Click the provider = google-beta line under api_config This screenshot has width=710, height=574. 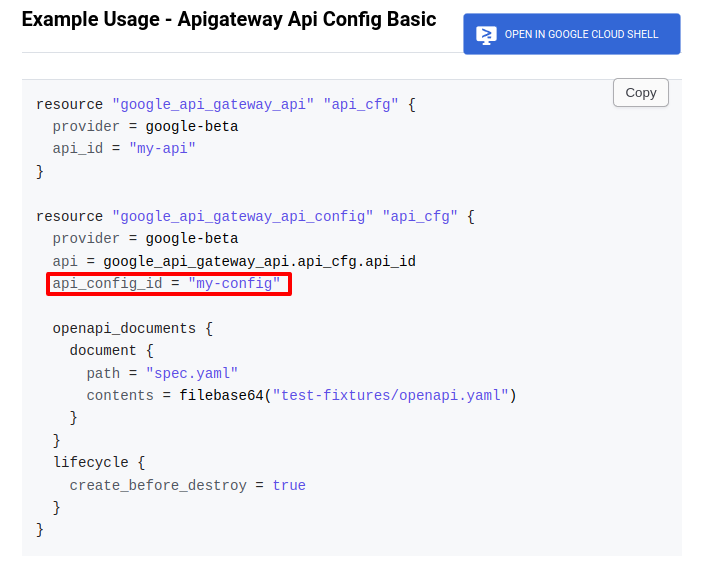(145, 239)
